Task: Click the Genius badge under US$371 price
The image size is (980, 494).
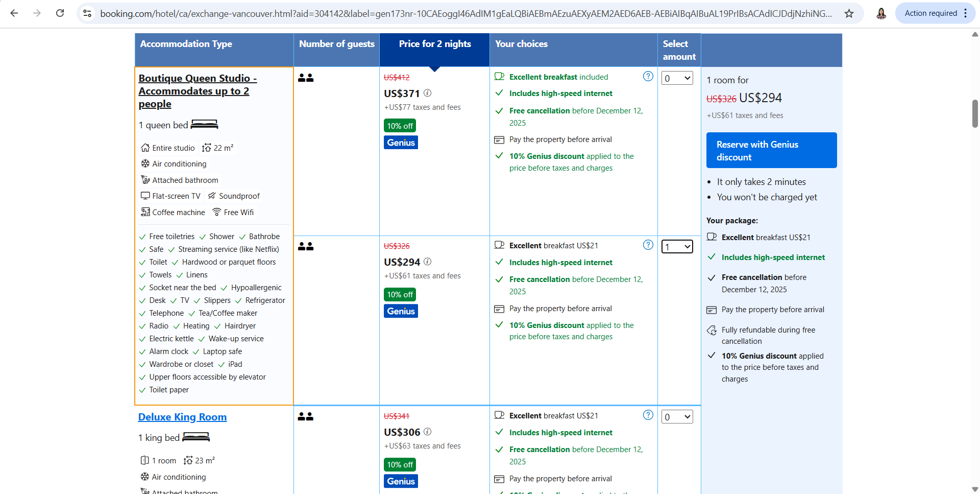Action: tap(401, 143)
